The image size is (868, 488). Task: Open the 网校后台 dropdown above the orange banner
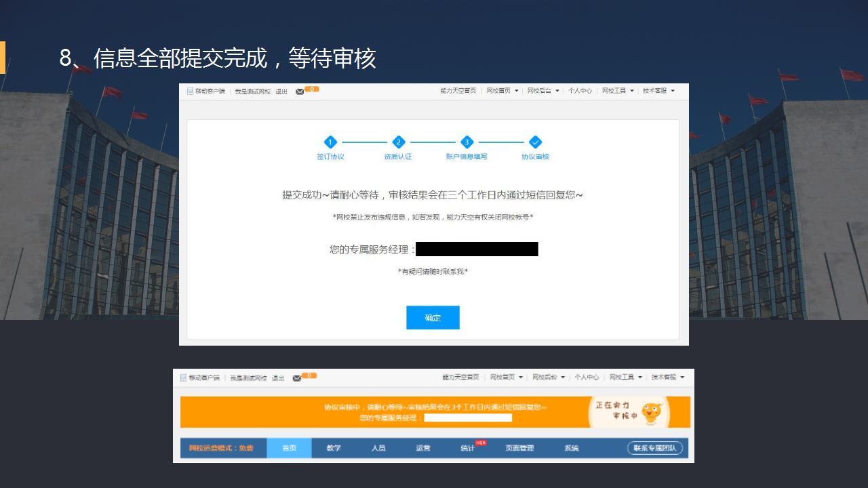(549, 377)
